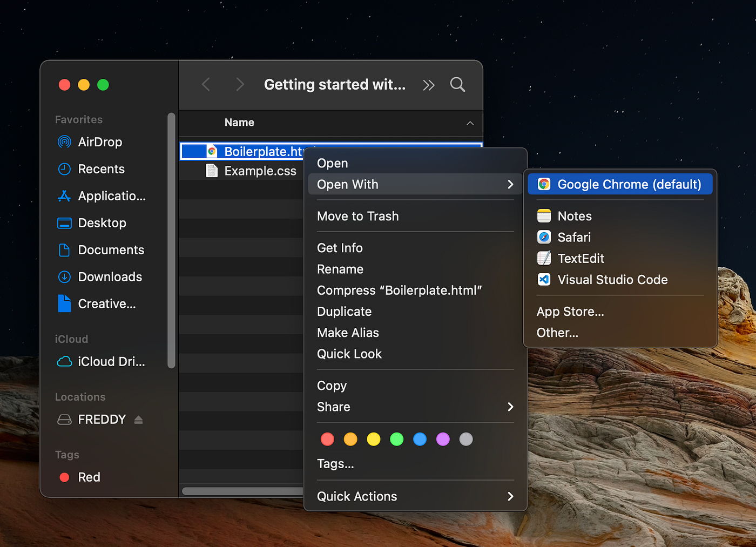Screen dimensions: 756x547
Task: Select Recents in the Favorites sidebar
Action: coord(102,169)
